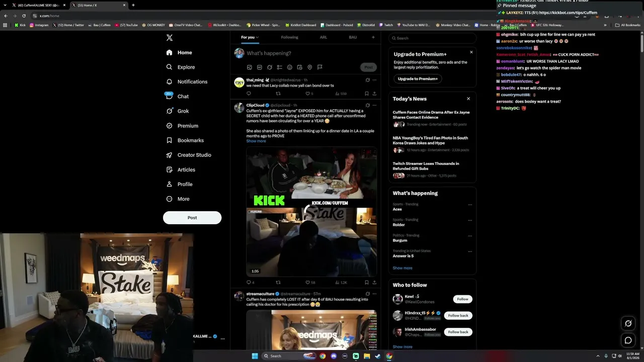Open Notifications in X sidebar
The height and width of the screenshot is (362, 644).
187,81
